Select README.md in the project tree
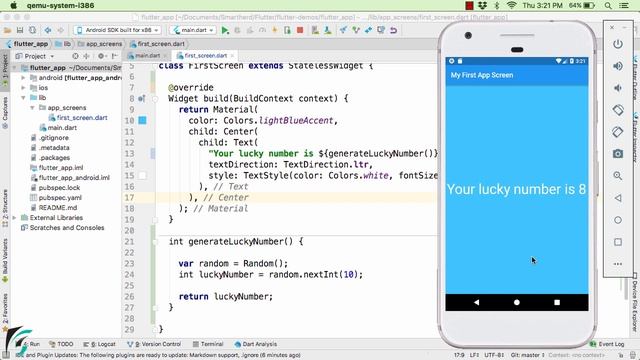The height and width of the screenshot is (360, 640). [x=53, y=207]
